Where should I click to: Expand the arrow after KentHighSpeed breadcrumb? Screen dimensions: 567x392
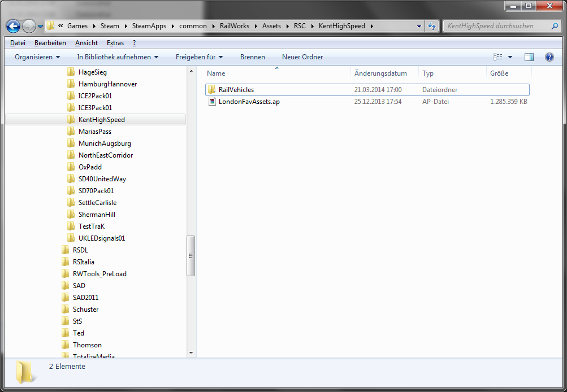point(371,26)
